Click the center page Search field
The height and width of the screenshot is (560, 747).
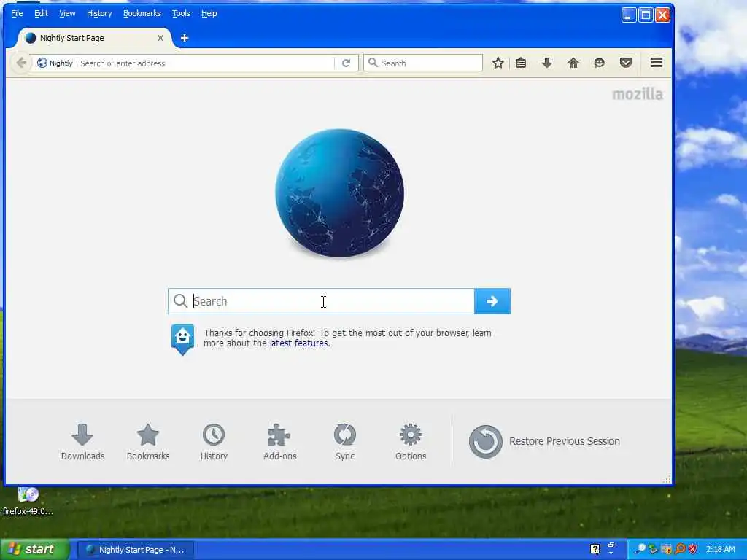click(321, 301)
